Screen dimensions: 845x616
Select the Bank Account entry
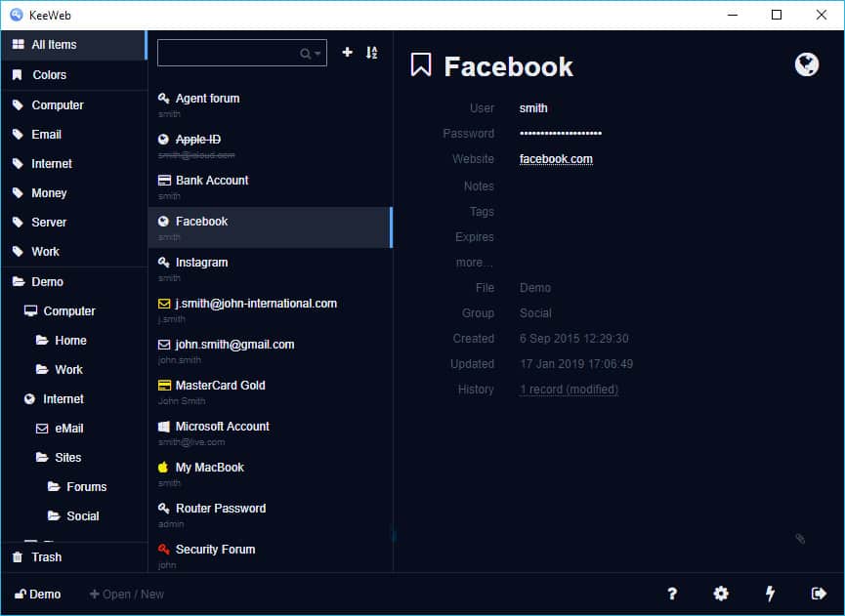pos(270,186)
